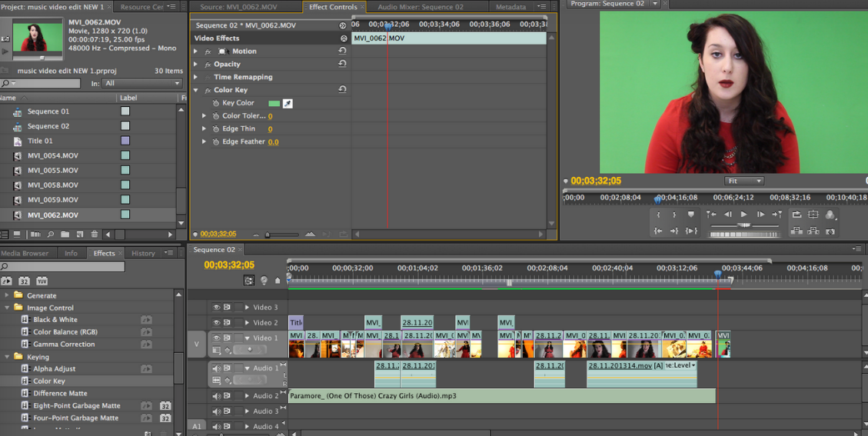This screenshot has width=868, height=436.
Task: Toggle Sync Lock on Video 2 track
Action: pos(227,322)
